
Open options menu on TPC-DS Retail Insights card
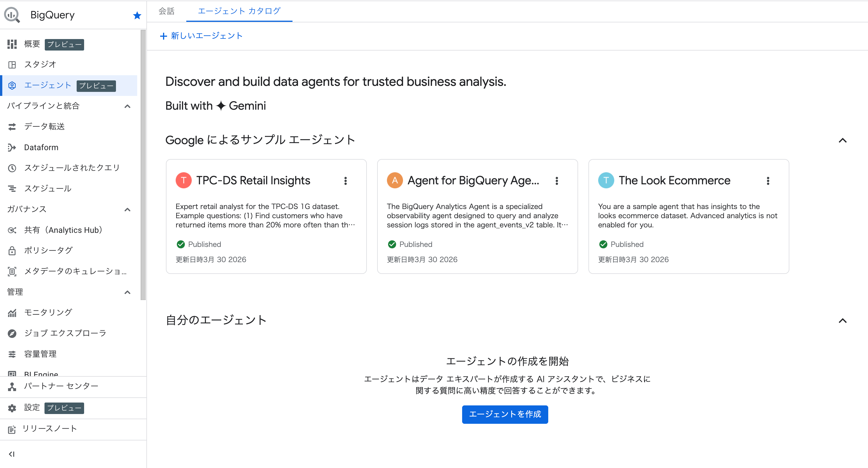click(346, 181)
